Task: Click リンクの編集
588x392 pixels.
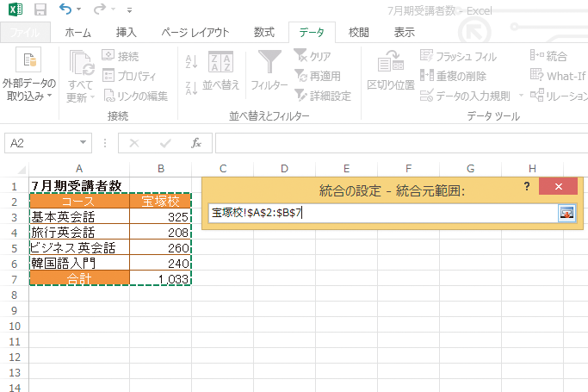Action: click(135, 96)
